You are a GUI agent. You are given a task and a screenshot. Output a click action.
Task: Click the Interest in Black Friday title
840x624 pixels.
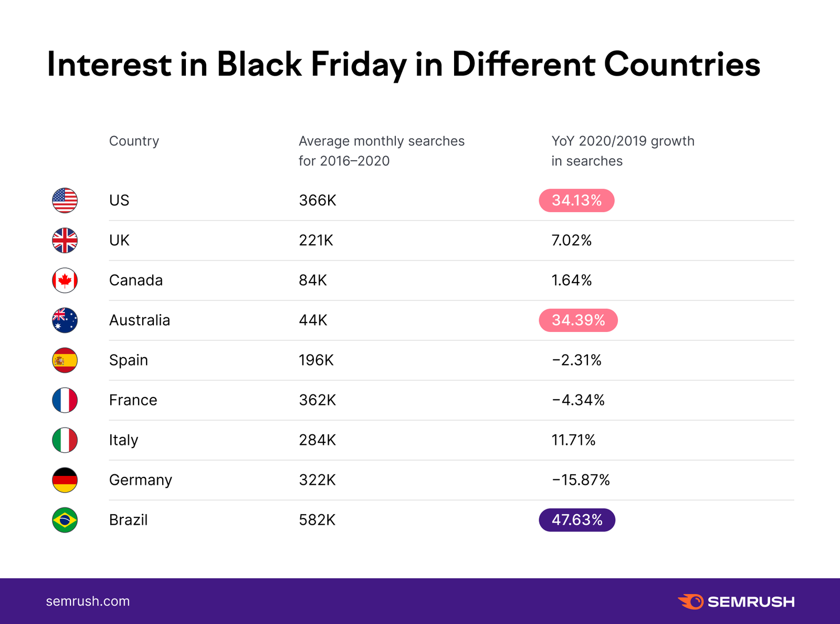404,64
